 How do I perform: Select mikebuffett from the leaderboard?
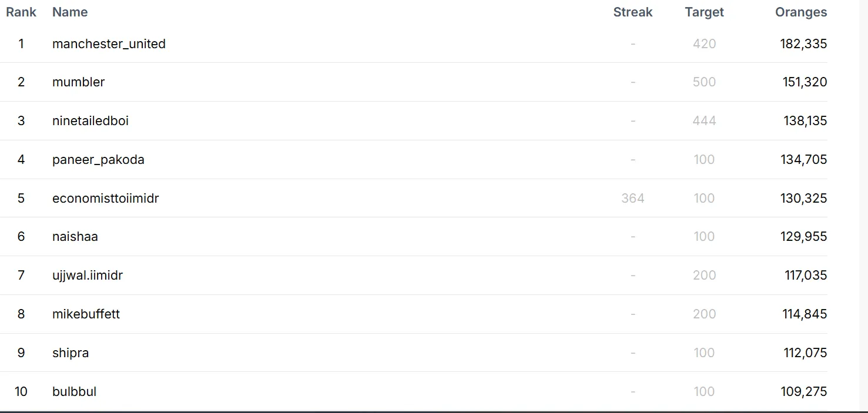[x=86, y=314]
